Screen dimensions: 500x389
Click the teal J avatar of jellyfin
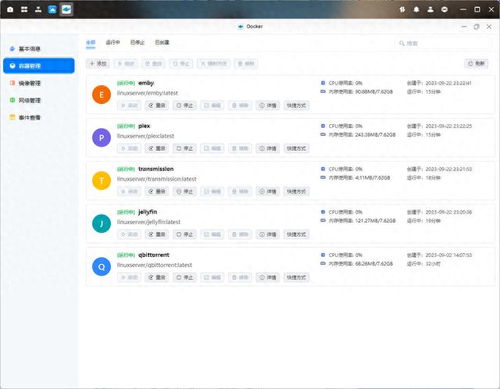101,224
